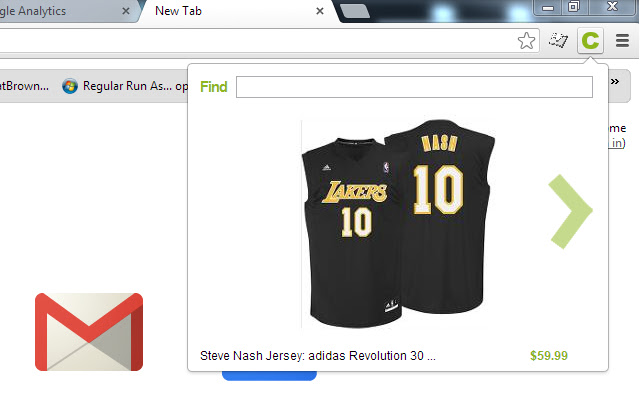640x400 pixels.
Task: Open the Gmail app shortcut
Action: 89,332
